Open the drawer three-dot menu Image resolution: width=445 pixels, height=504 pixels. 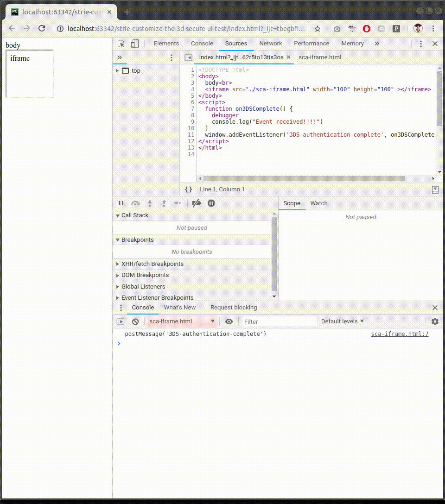[121, 308]
